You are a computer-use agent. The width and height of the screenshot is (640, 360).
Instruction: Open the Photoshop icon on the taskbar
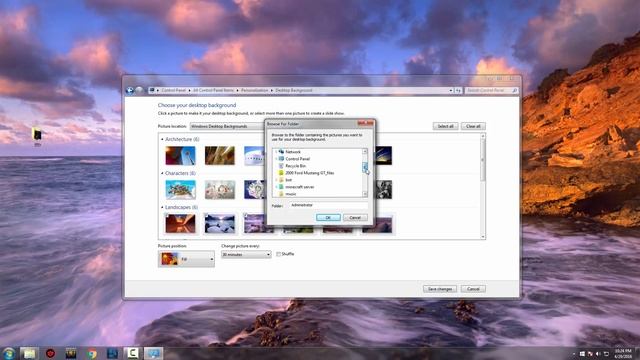(x=112, y=353)
